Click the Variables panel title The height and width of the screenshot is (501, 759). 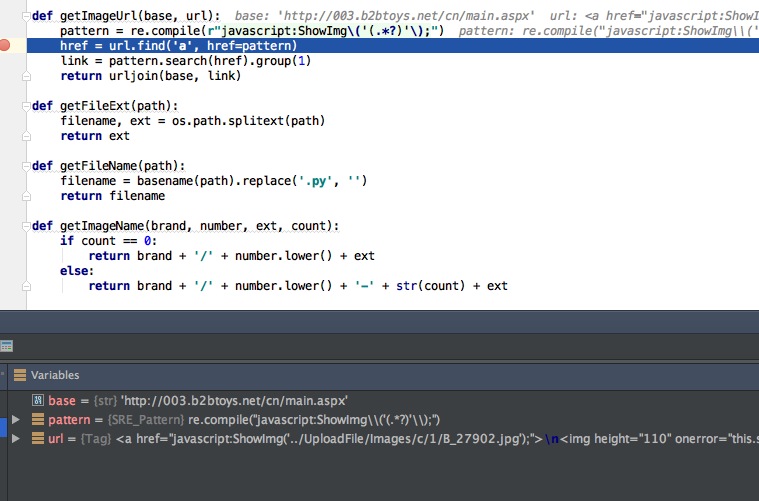tap(55, 375)
